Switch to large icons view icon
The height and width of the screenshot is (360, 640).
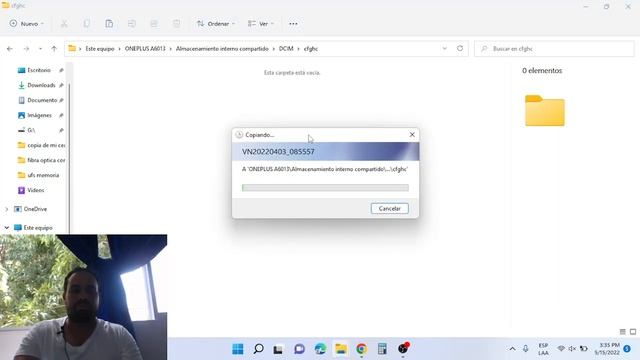pos(633,332)
